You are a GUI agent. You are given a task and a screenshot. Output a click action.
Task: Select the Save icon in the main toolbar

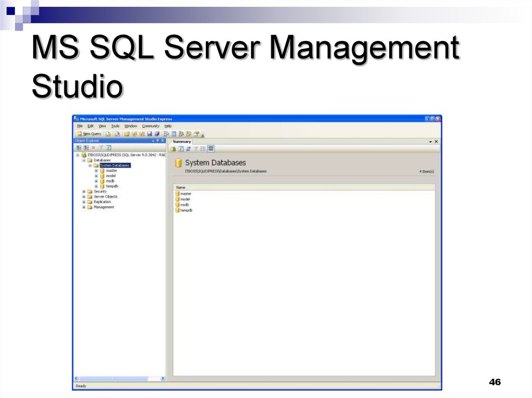coord(150,133)
